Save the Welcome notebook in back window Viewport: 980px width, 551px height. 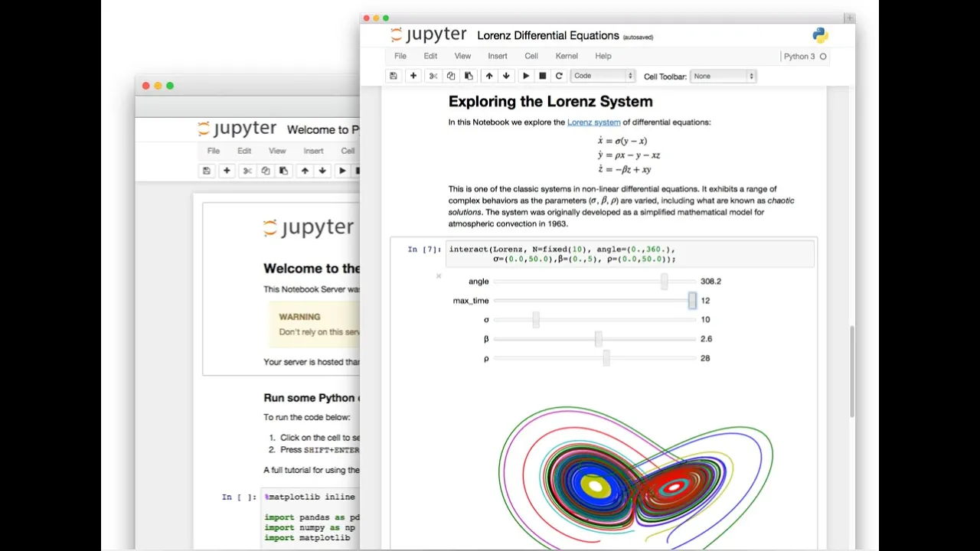click(x=206, y=171)
